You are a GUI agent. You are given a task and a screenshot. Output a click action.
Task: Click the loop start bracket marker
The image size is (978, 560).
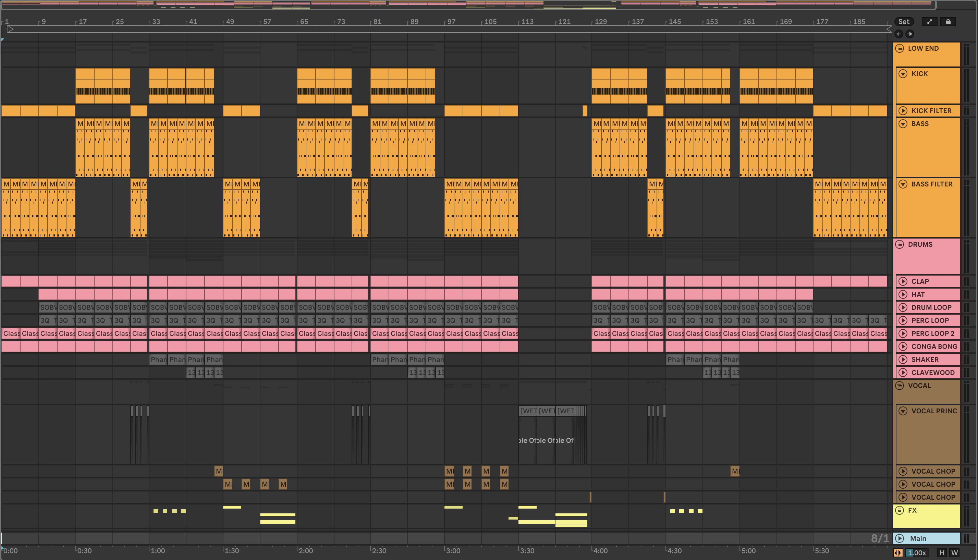[x=10, y=29]
